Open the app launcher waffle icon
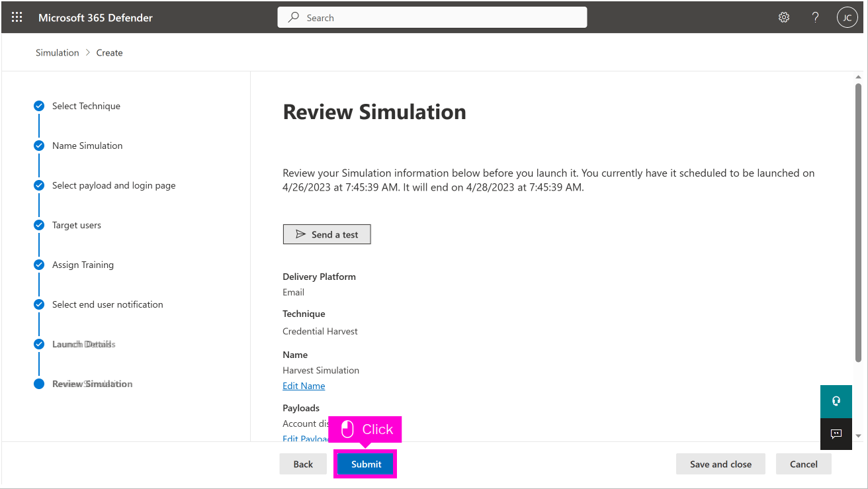 (17, 18)
